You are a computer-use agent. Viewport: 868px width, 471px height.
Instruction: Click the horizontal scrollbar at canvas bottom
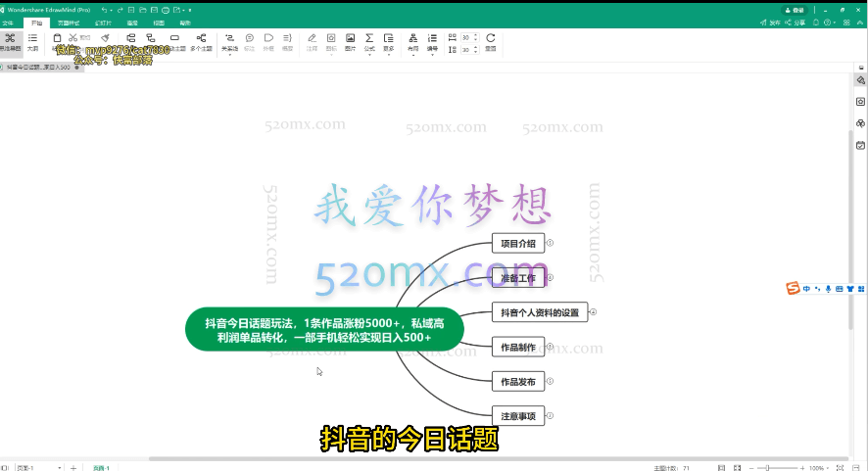pyautogui.click(x=499, y=459)
